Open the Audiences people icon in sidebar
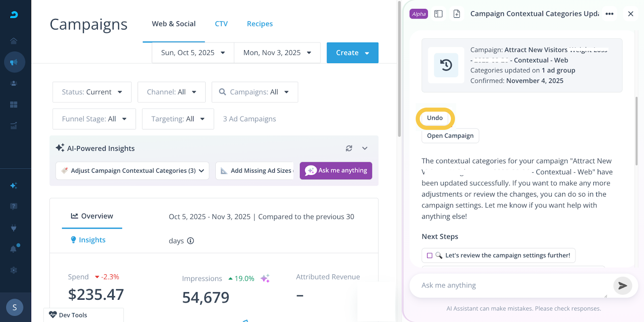 [14, 83]
